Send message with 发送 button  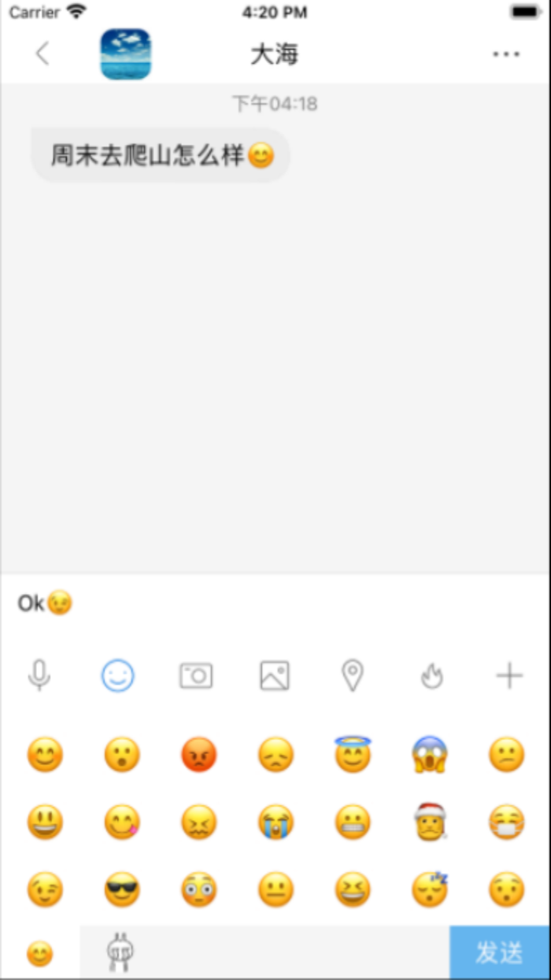click(x=500, y=952)
